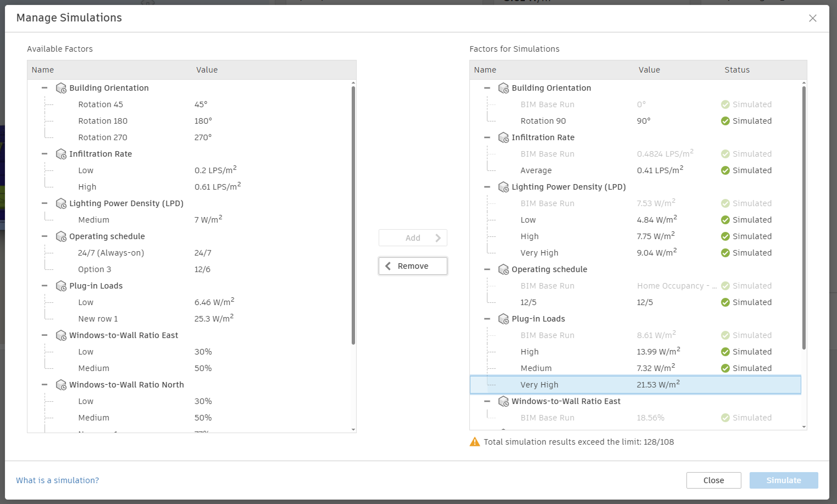Click the Building Orientation factor icon in Available Factors
Screen dimensions: 837x504
pyautogui.click(x=61, y=88)
